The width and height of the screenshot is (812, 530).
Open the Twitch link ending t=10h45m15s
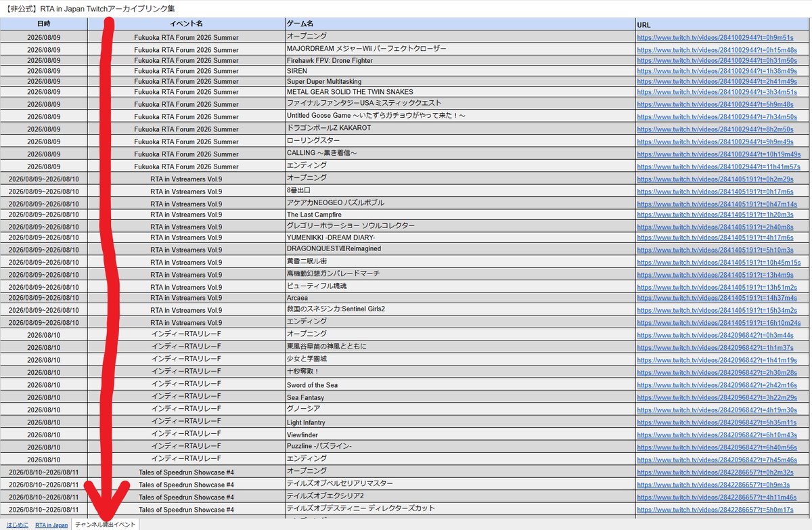point(719,262)
